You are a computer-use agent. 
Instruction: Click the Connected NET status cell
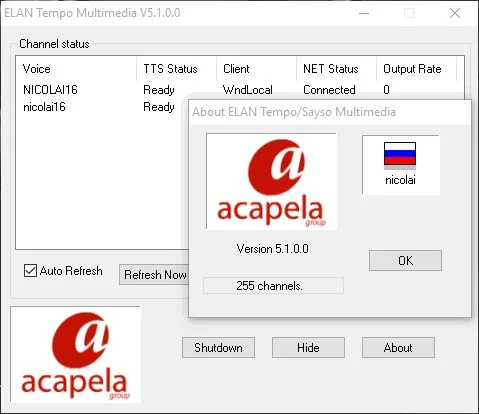coord(329,90)
